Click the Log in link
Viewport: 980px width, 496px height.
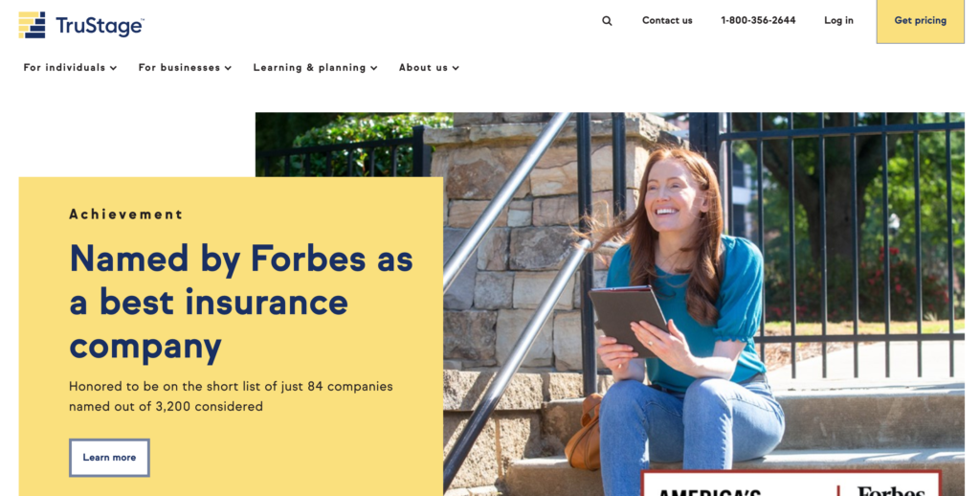point(838,21)
